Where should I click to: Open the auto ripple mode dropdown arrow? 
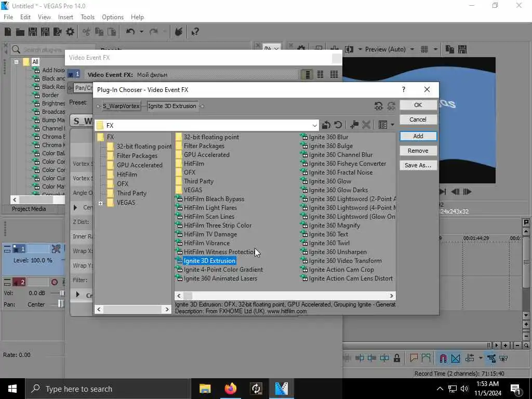point(481,358)
